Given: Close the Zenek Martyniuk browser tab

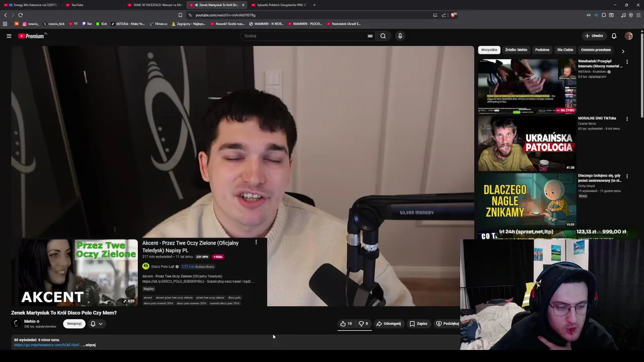Looking at the screenshot, I should (x=243, y=5).
